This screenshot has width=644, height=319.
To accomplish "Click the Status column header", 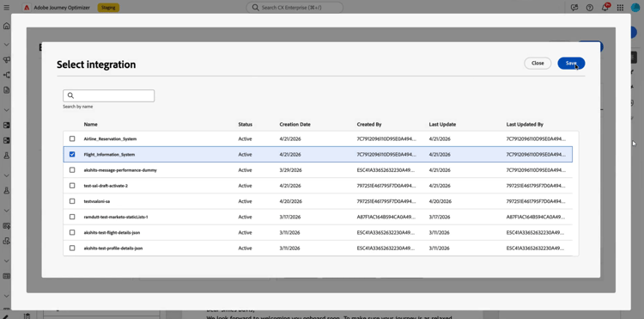I will click(246, 124).
